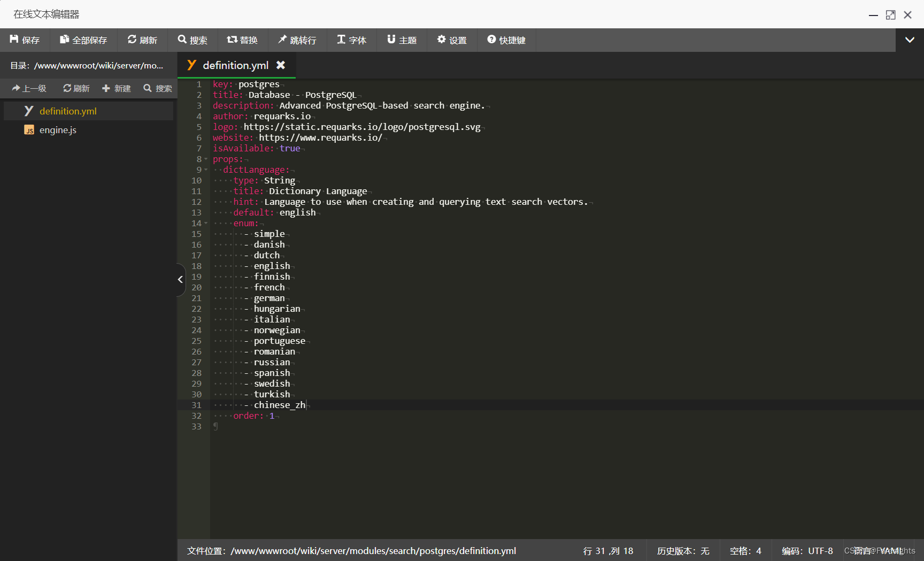924x561 pixels.
Task: Select definition.yml in the file tree
Action: [89, 111]
